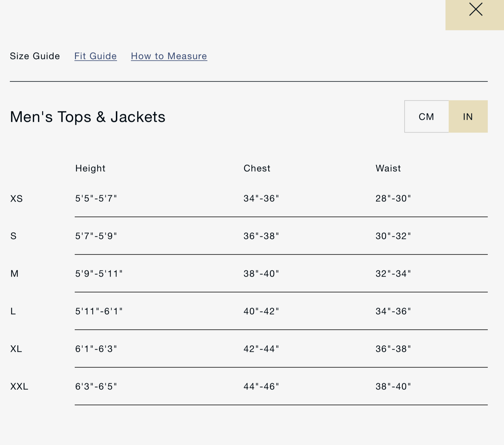Click the XXL size row label
The image size is (504, 445).
click(x=19, y=387)
